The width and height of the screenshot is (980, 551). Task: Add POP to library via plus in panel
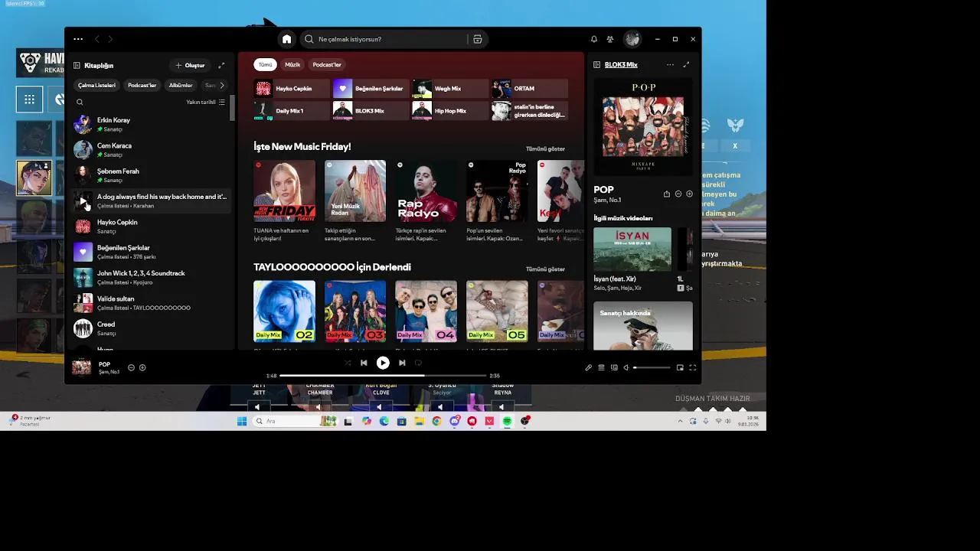689,194
